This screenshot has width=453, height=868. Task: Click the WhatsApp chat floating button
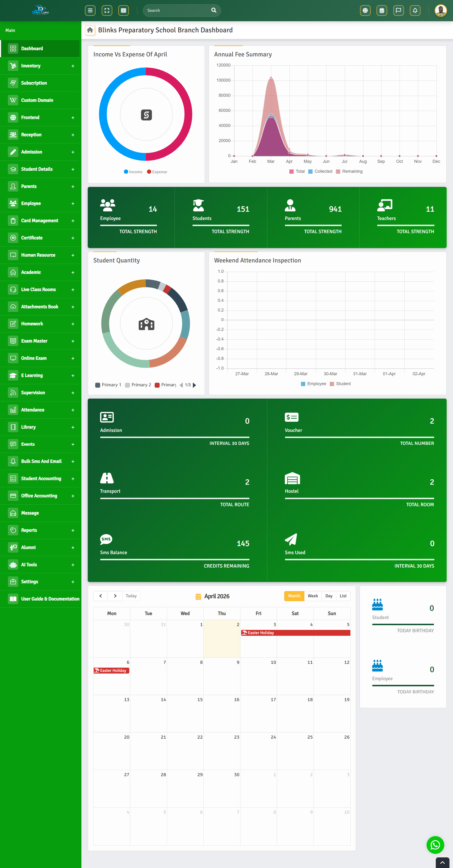pyautogui.click(x=435, y=845)
